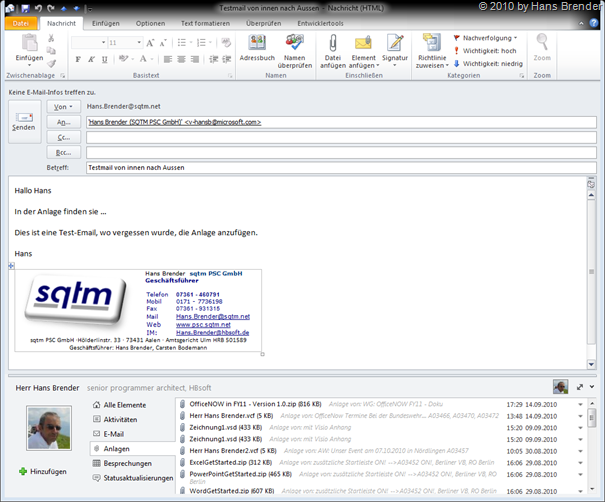Select the Anlagen item in people pane
605x502 pixels.
coord(116,449)
